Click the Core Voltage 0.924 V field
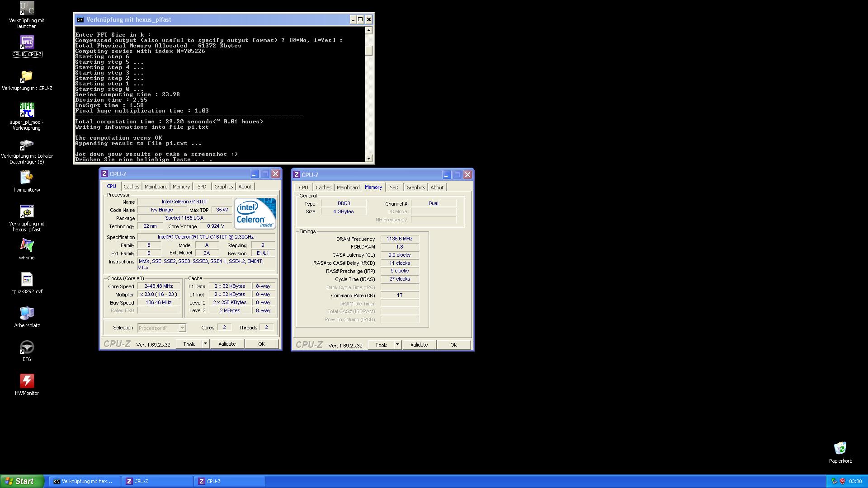Viewport: 868px width, 488px height. [x=216, y=226]
